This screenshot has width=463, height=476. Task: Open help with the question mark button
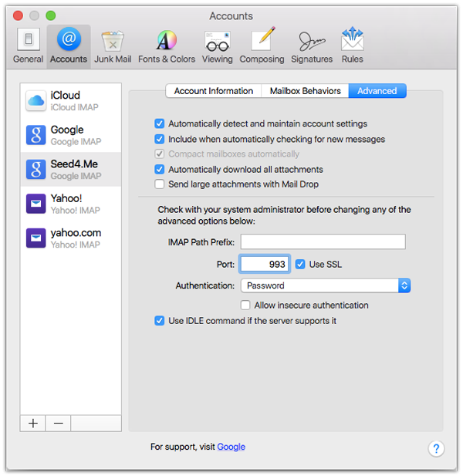436,448
